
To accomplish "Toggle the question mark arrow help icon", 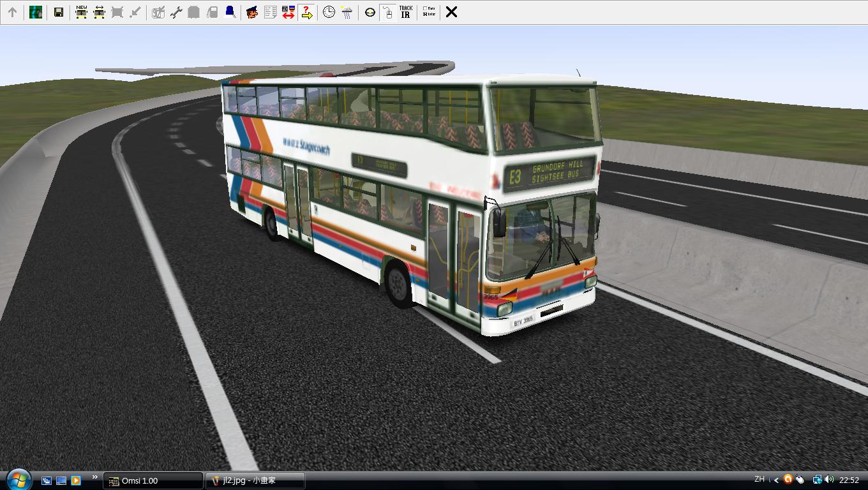I will point(306,12).
